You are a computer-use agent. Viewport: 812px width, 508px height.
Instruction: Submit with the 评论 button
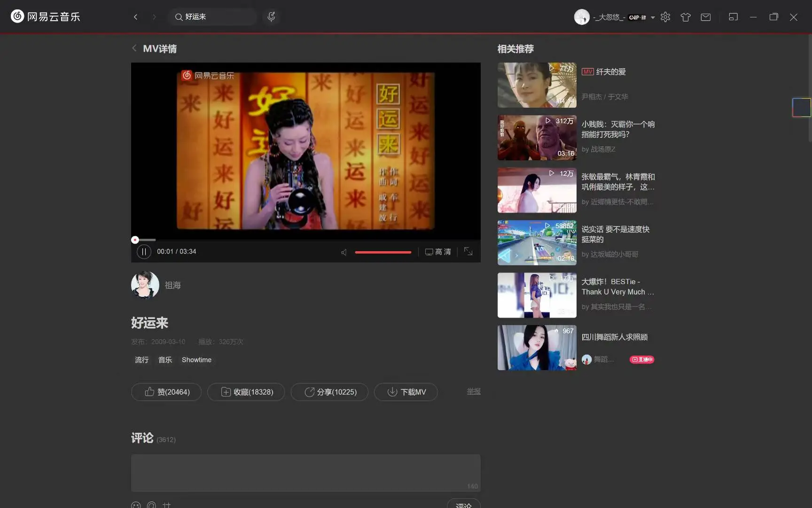463,503
